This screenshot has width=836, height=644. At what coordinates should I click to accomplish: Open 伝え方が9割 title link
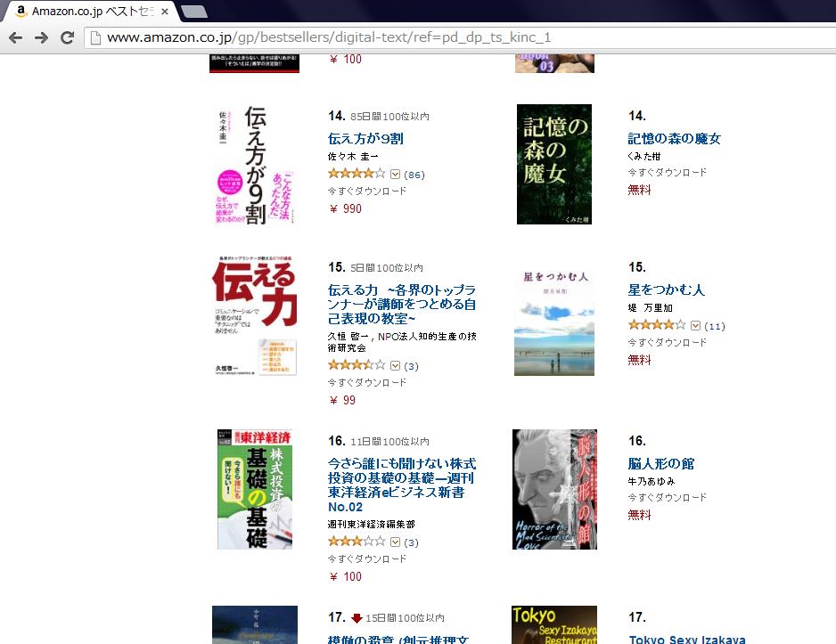[365, 139]
